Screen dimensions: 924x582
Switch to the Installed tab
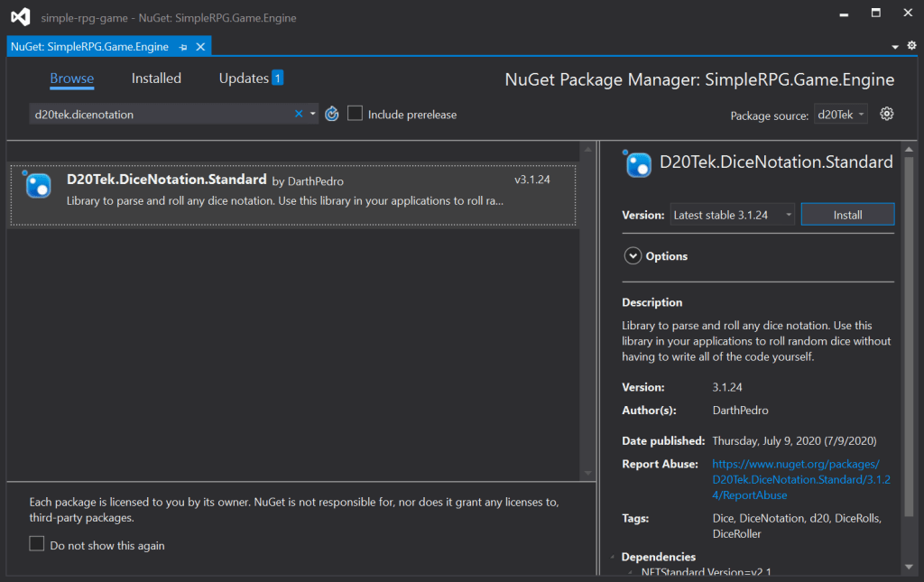(x=156, y=79)
